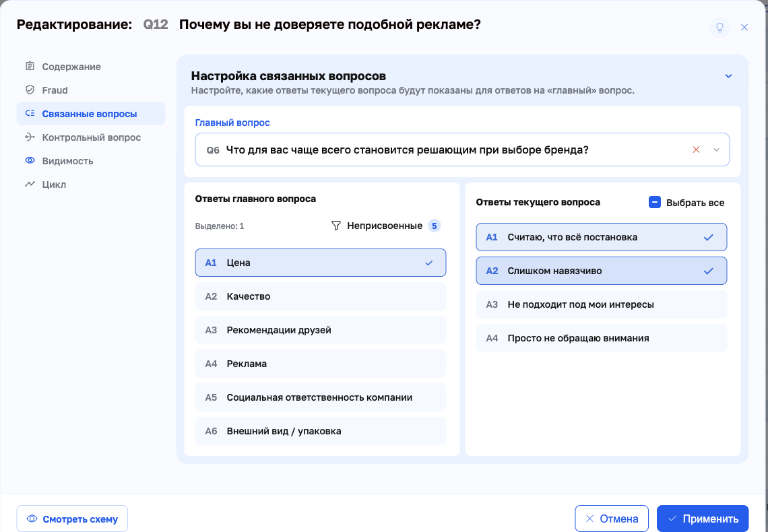Viewport: 768px width, 532px height.
Task: Click the unassigned count badge 5
Action: tap(434, 226)
